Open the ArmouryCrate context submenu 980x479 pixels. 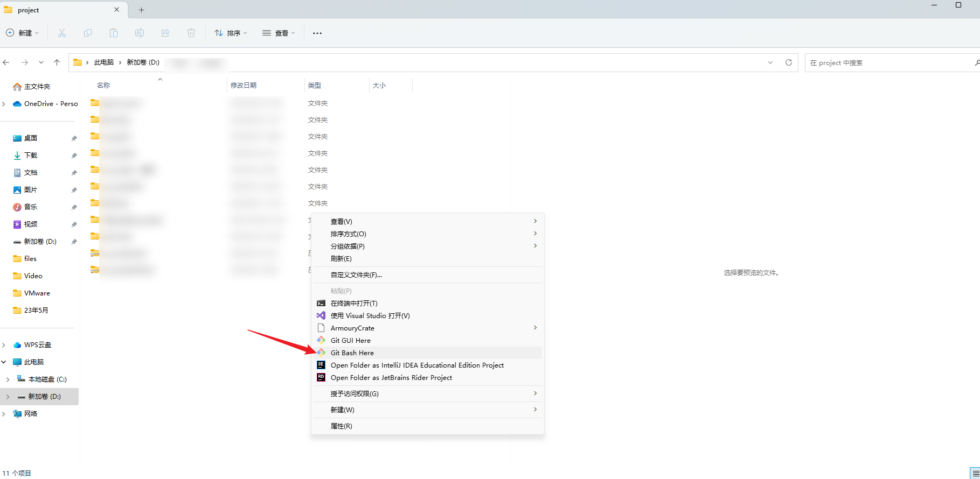pos(428,328)
